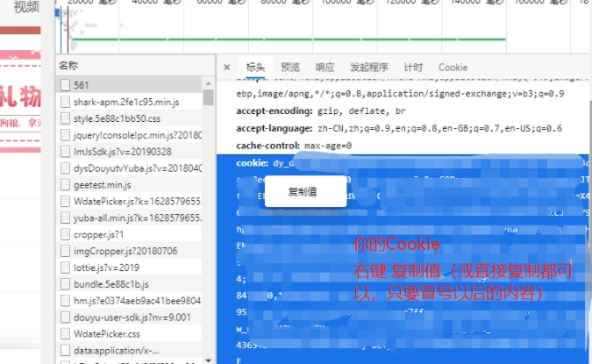
Task: Select bundle.5e88c1b.js request
Action: [129, 284]
